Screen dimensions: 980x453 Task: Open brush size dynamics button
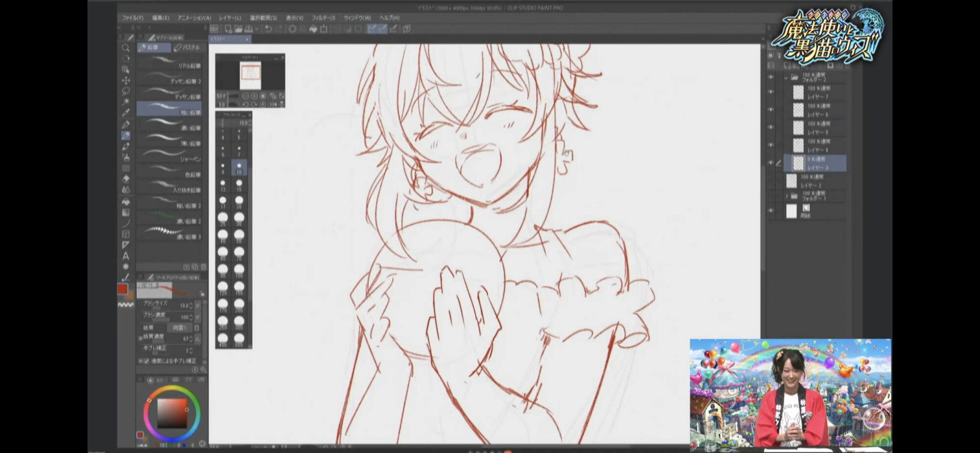click(x=197, y=305)
